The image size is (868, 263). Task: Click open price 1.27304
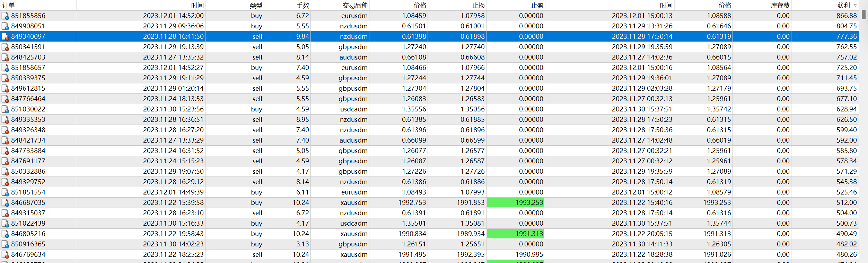point(414,89)
